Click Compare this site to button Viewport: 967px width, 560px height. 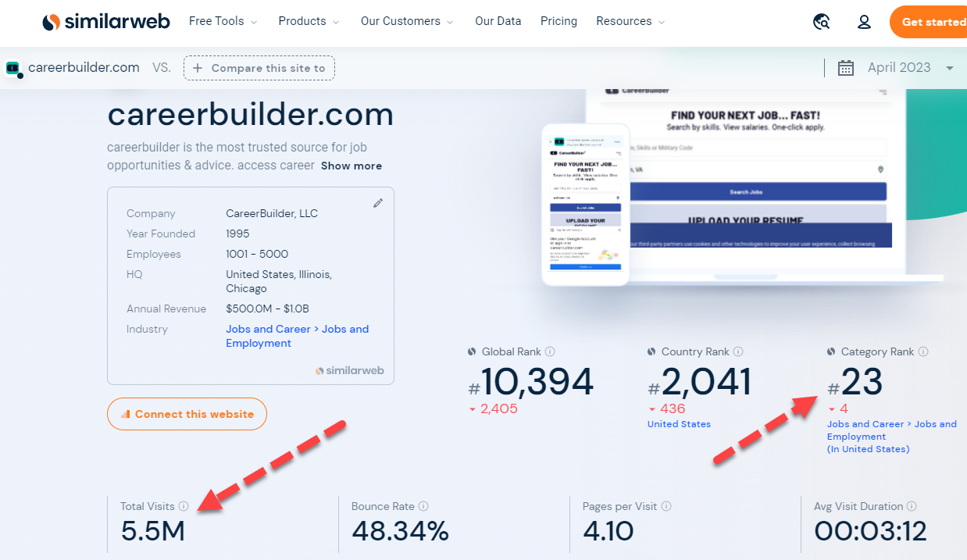click(259, 68)
